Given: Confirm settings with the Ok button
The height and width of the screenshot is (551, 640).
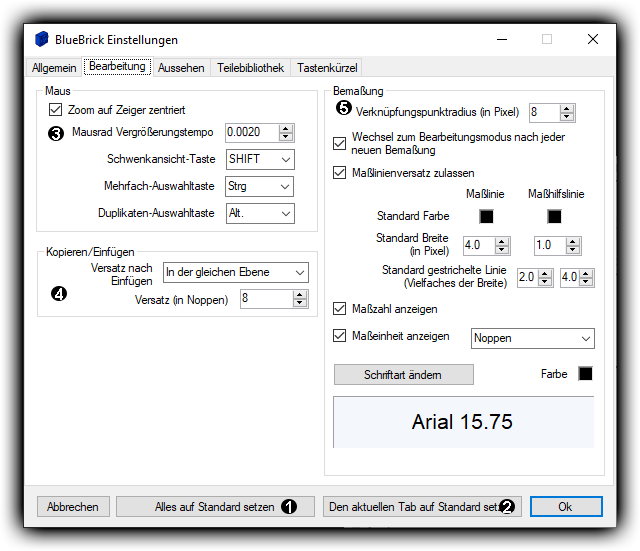Looking at the screenshot, I should tap(566, 507).
